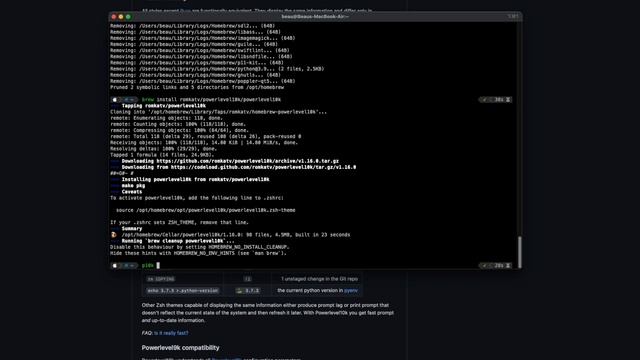
Task: Click the terminal window title text
Action: point(315,17)
